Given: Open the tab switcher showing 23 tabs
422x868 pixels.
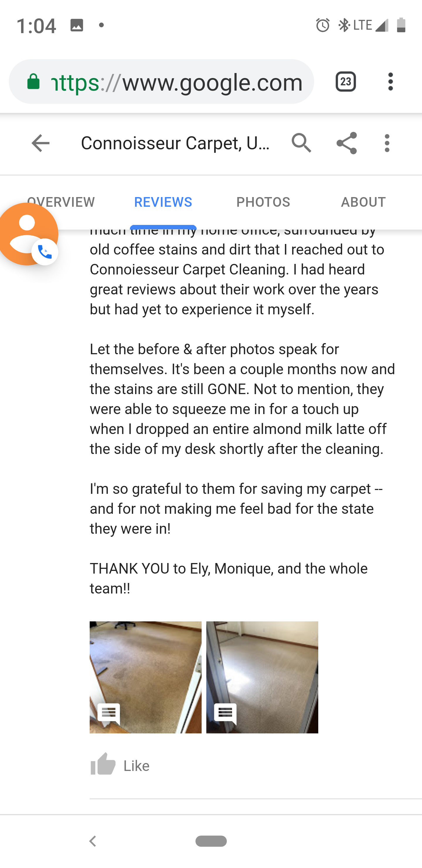Looking at the screenshot, I should click(x=346, y=82).
